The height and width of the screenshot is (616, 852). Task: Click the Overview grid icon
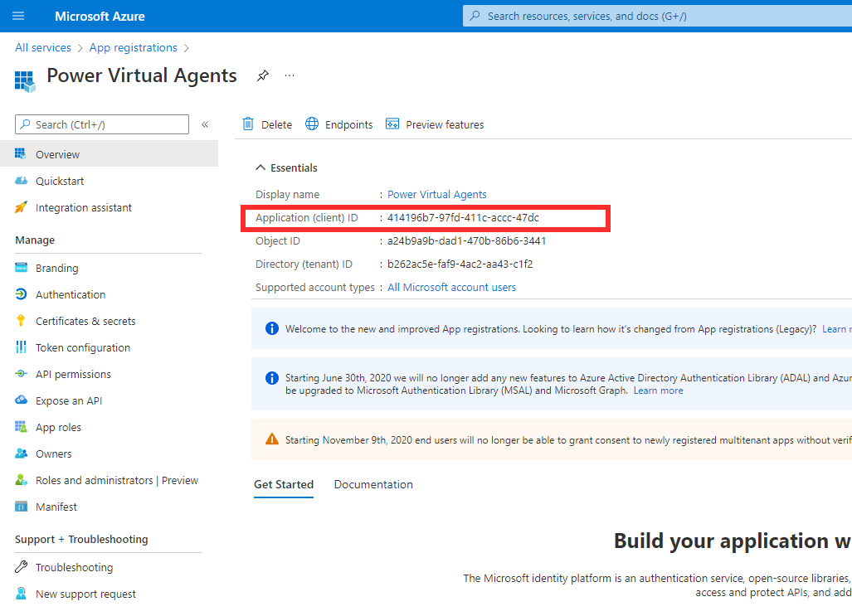pos(21,153)
